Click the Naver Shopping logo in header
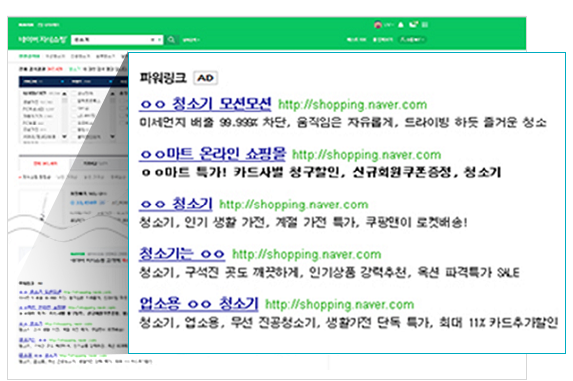Image resolution: width=573 pixels, height=381 pixels. 43,39
